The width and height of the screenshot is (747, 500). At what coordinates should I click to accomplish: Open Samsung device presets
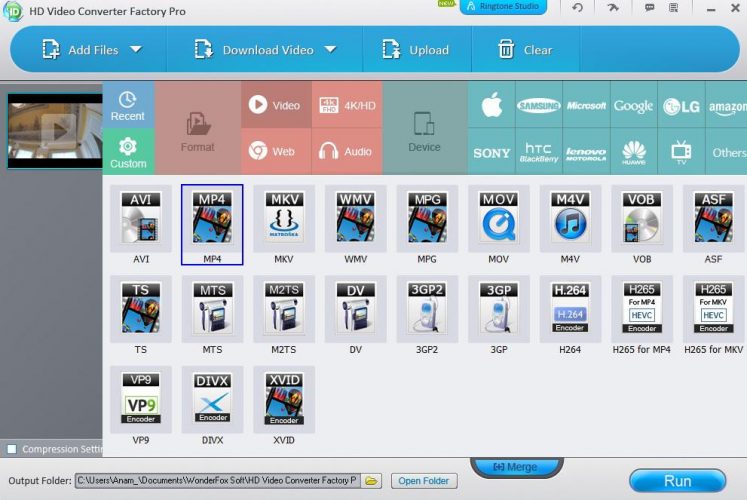click(539, 105)
